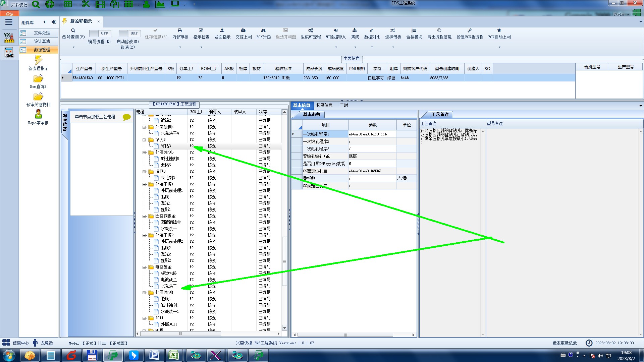This screenshot has height=362, width=644.
Task: Open the Bom查询2 folder icon
Action: (38, 79)
